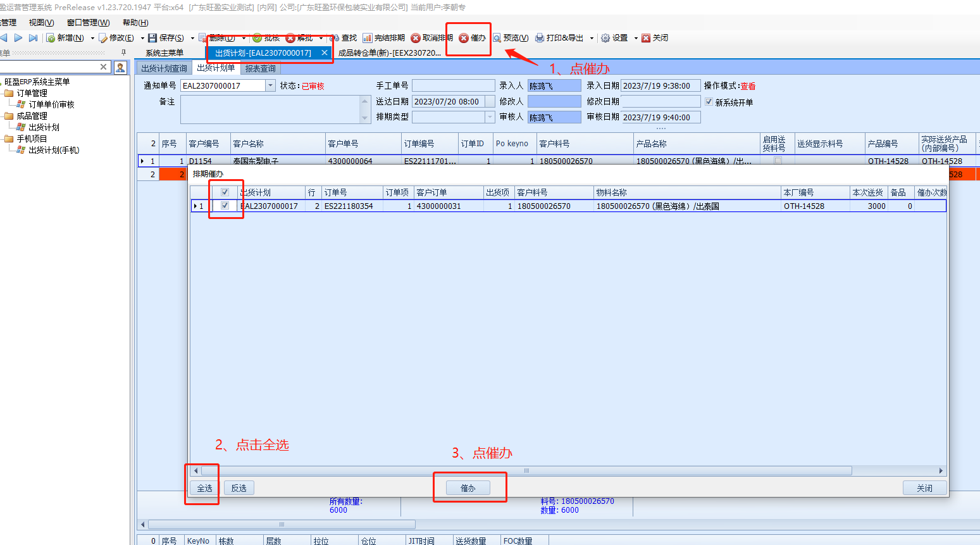The height and width of the screenshot is (545, 980).
Task: Collapse the 订单管理 tree folder
Action: [9, 93]
